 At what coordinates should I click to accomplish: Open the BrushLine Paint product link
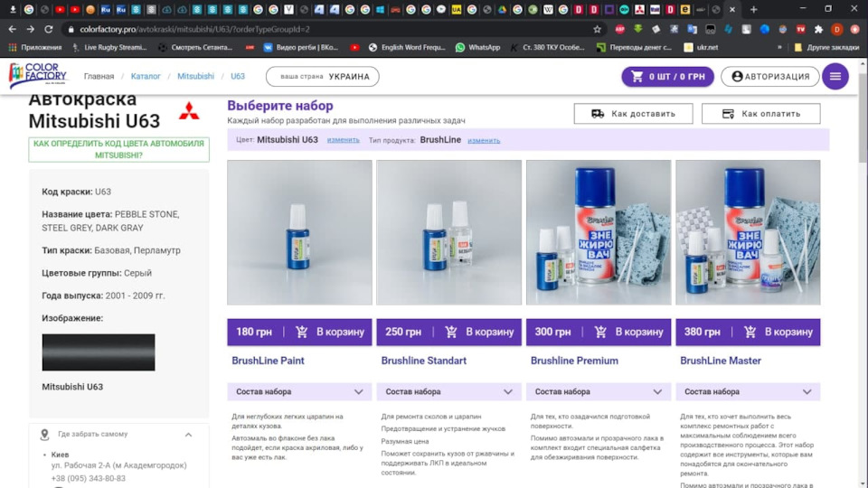pyautogui.click(x=268, y=361)
